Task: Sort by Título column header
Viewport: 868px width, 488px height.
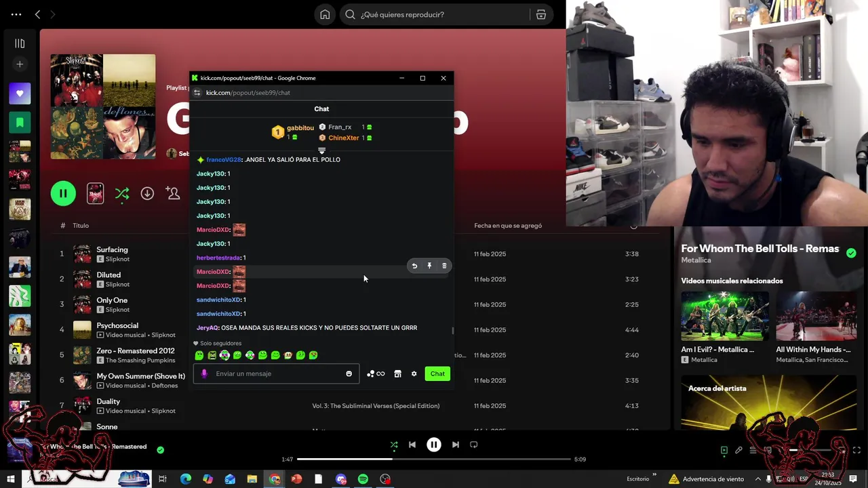Action: tap(81, 226)
